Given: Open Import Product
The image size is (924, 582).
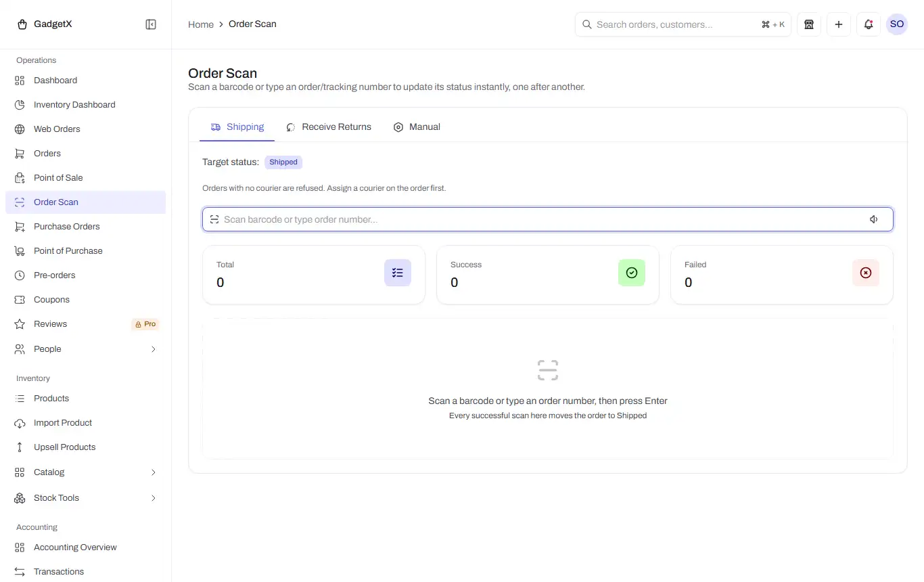Looking at the screenshot, I should [85, 423].
